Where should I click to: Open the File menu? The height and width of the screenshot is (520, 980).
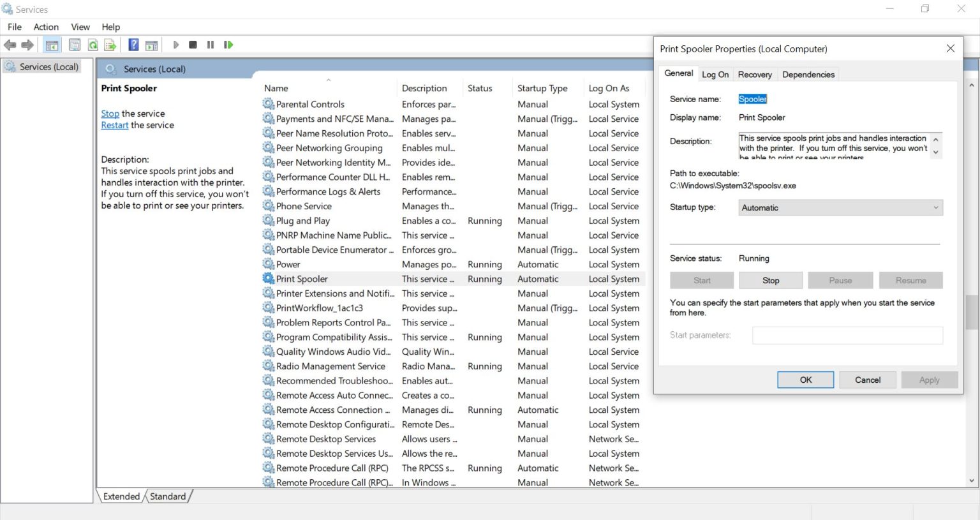15,27
